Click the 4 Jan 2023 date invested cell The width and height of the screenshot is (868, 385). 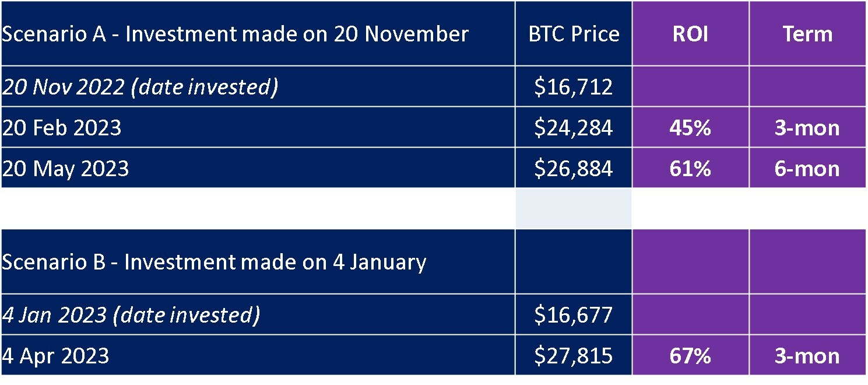[x=258, y=314]
